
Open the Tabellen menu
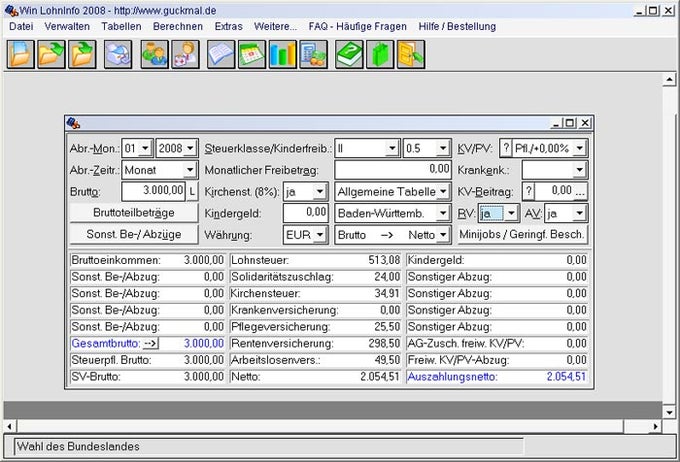121,26
